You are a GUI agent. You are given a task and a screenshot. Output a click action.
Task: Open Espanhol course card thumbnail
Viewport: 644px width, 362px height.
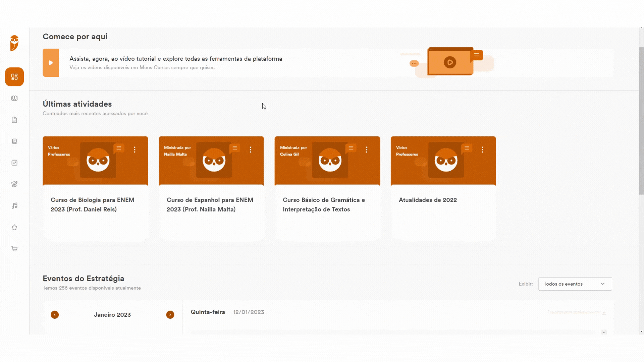tap(211, 161)
